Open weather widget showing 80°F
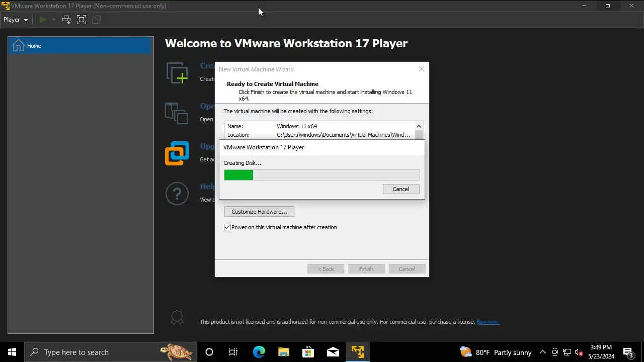The image size is (644, 362). click(x=495, y=352)
